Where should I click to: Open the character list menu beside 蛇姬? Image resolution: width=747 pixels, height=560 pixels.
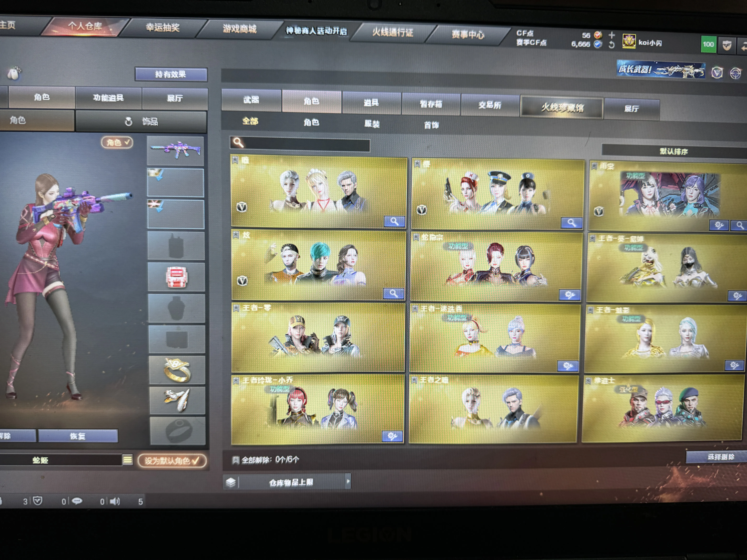point(127,460)
